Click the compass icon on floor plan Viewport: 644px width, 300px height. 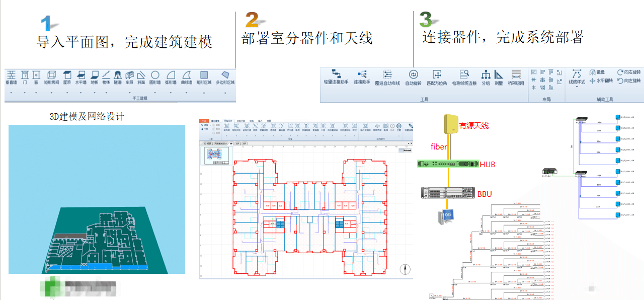coord(405,269)
